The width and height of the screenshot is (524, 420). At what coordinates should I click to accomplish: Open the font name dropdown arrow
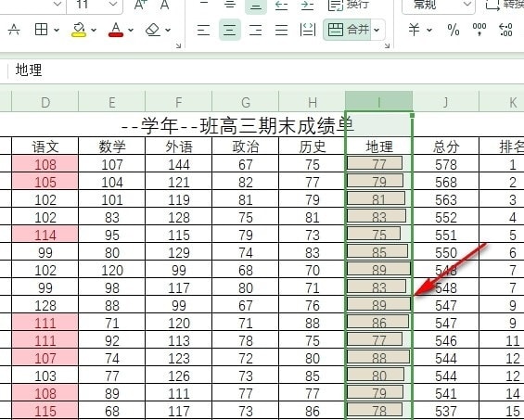pos(58,5)
